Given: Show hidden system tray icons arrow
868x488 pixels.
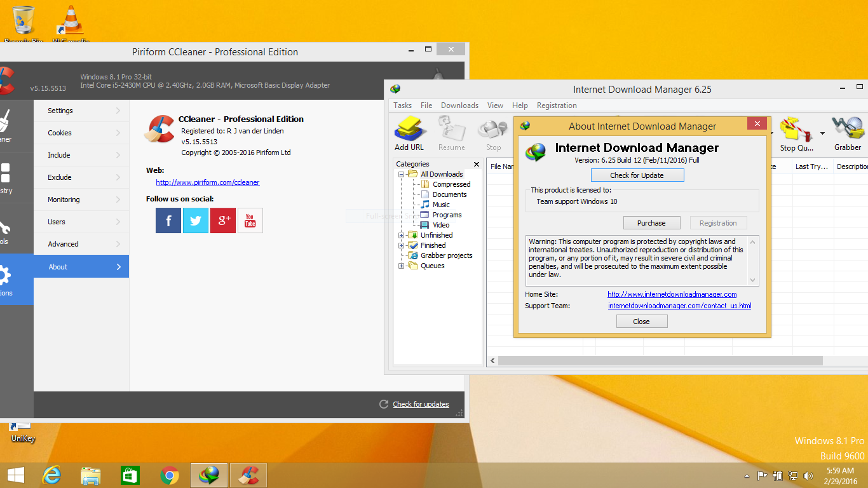Looking at the screenshot, I should (747, 476).
